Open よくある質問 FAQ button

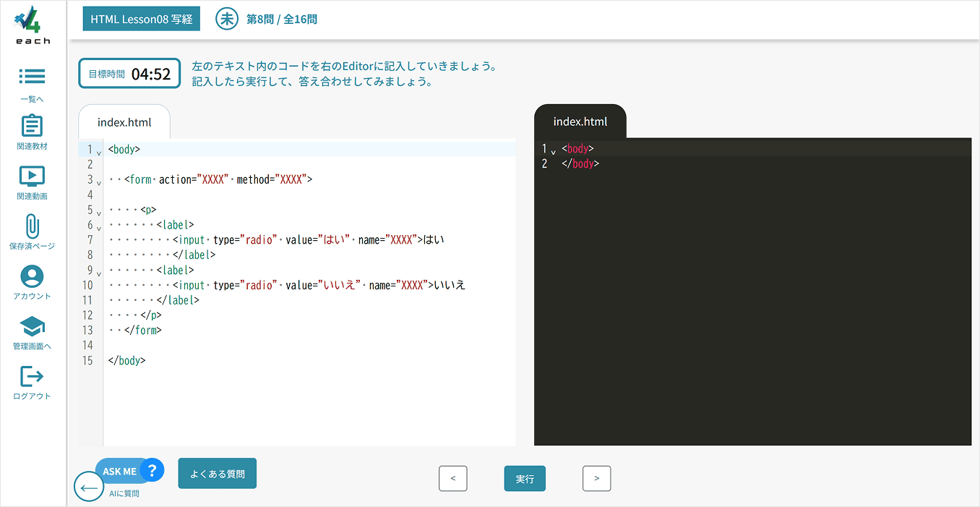pos(218,474)
